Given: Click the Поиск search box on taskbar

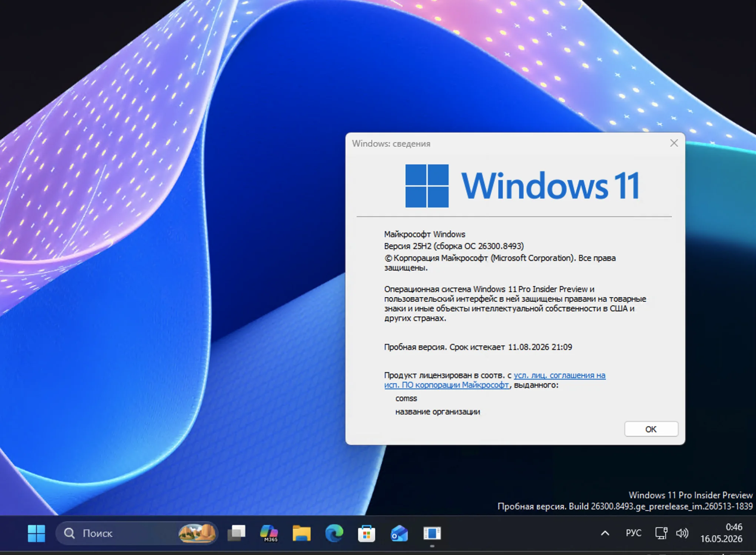Looking at the screenshot, I should click(136, 533).
